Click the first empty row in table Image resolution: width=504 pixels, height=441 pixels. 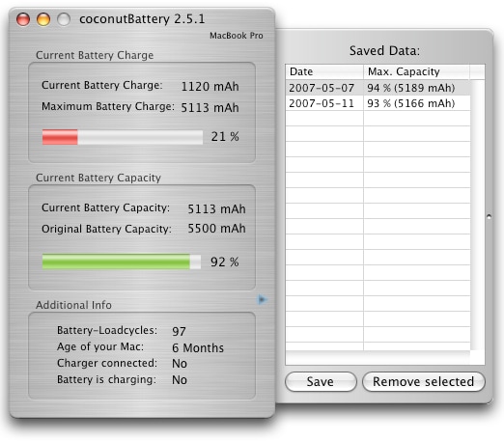(378, 119)
